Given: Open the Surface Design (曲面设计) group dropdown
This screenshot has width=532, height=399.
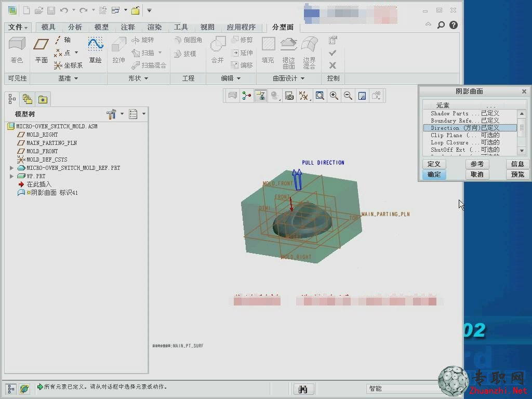Looking at the screenshot, I should (x=289, y=78).
